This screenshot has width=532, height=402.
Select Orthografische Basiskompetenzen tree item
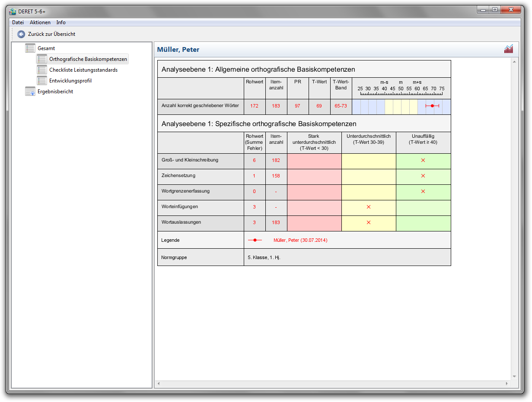[88, 59]
